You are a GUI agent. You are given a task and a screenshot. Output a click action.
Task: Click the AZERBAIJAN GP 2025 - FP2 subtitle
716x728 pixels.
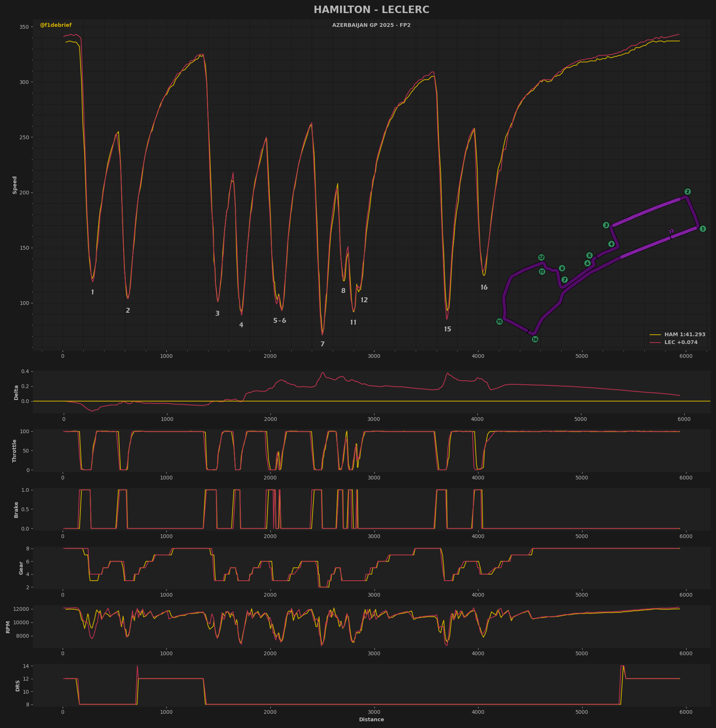click(x=371, y=25)
